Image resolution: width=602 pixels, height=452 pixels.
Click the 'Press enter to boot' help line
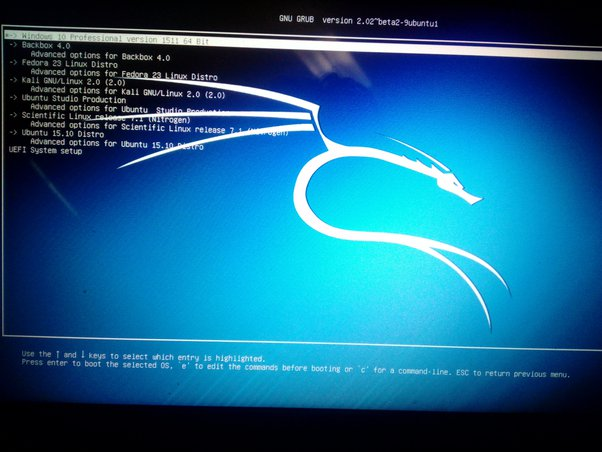pos(296,368)
